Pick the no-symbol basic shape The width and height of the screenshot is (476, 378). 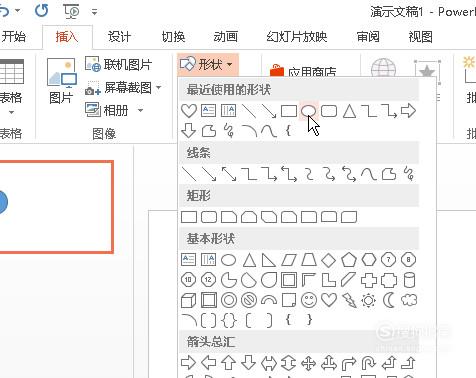tap(249, 300)
